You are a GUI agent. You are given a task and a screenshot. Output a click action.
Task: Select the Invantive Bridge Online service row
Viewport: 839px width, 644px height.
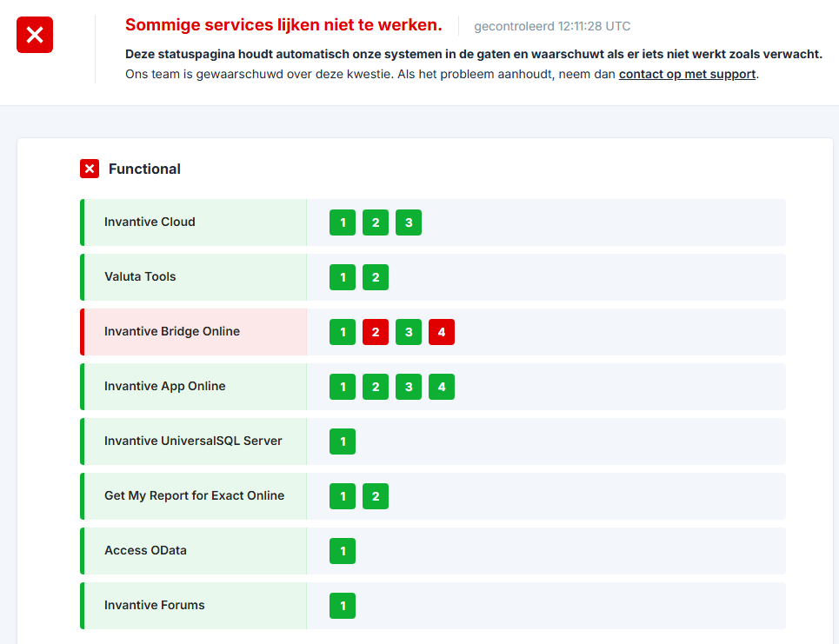coord(172,332)
